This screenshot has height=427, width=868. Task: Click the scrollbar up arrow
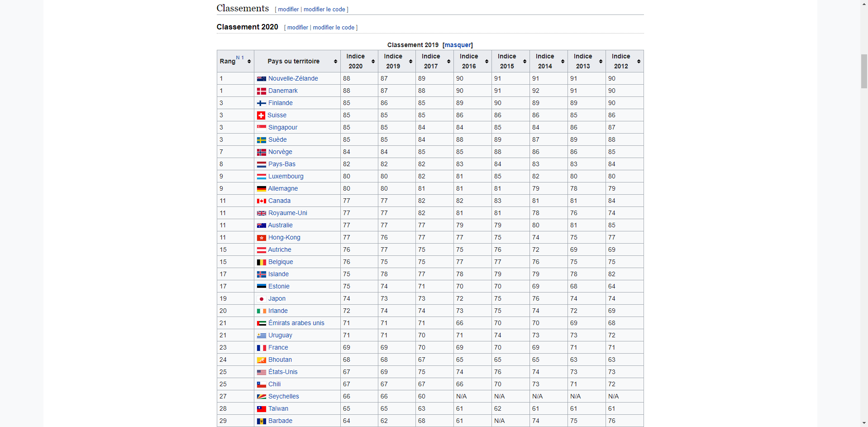pyautogui.click(x=864, y=4)
